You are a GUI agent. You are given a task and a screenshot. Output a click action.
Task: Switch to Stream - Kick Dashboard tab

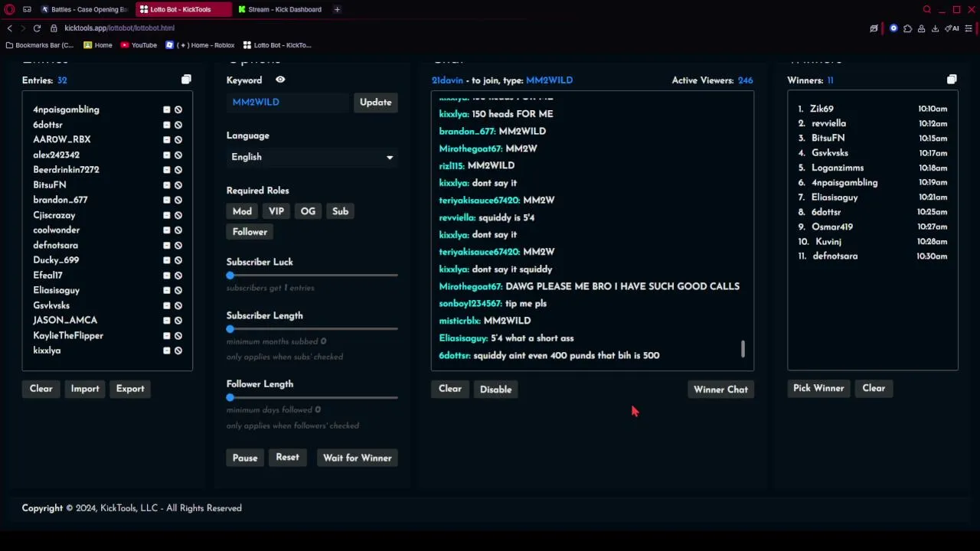[x=279, y=9]
